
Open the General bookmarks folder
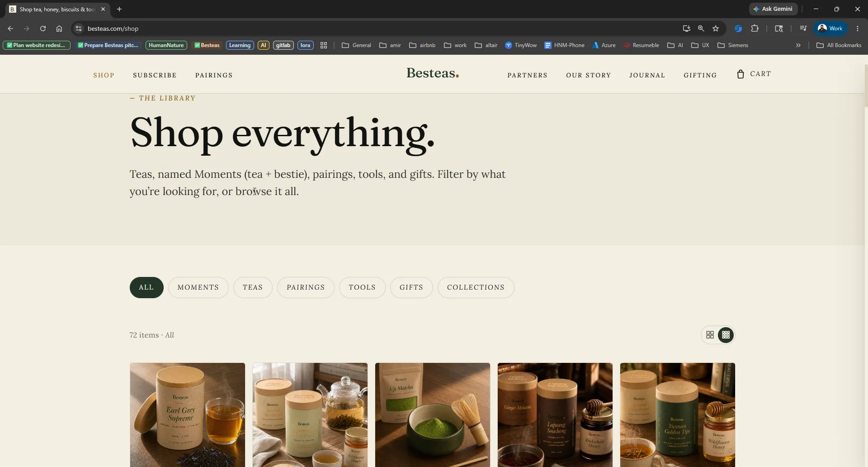356,45
